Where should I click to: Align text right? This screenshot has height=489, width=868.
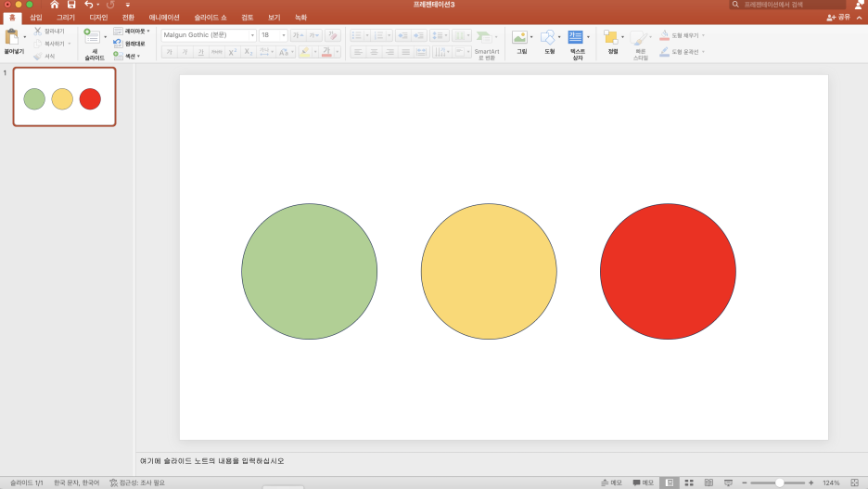coord(389,52)
